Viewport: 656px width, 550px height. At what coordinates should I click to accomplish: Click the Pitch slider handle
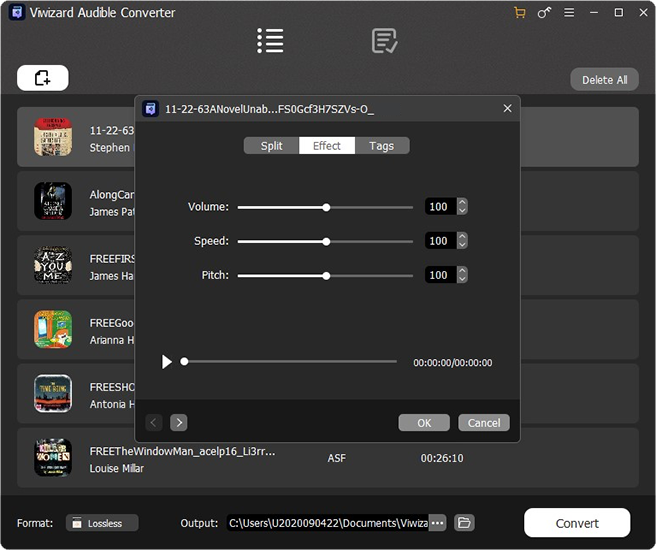click(x=326, y=276)
